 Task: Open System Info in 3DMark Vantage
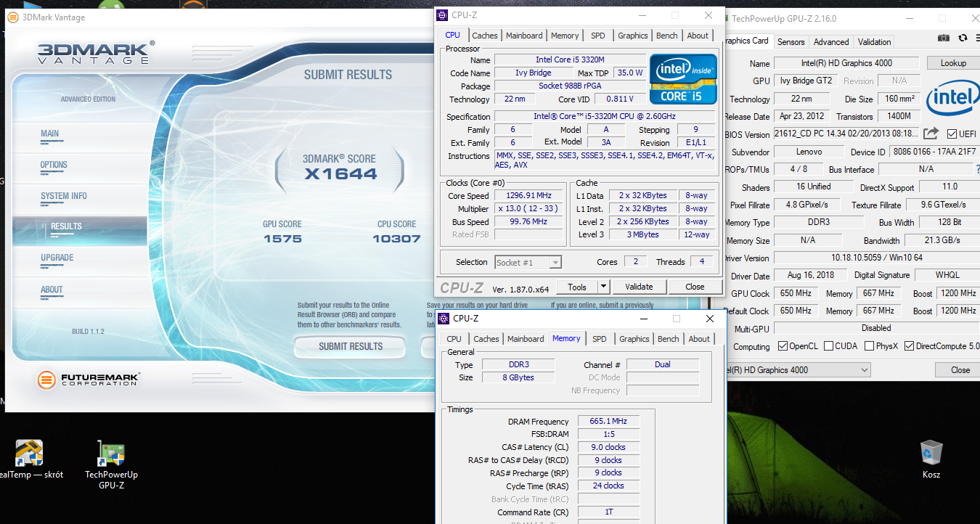pyautogui.click(x=64, y=196)
